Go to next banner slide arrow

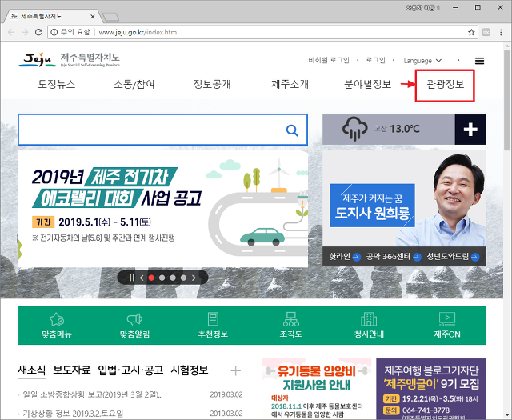pyautogui.click(x=194, y=278)
